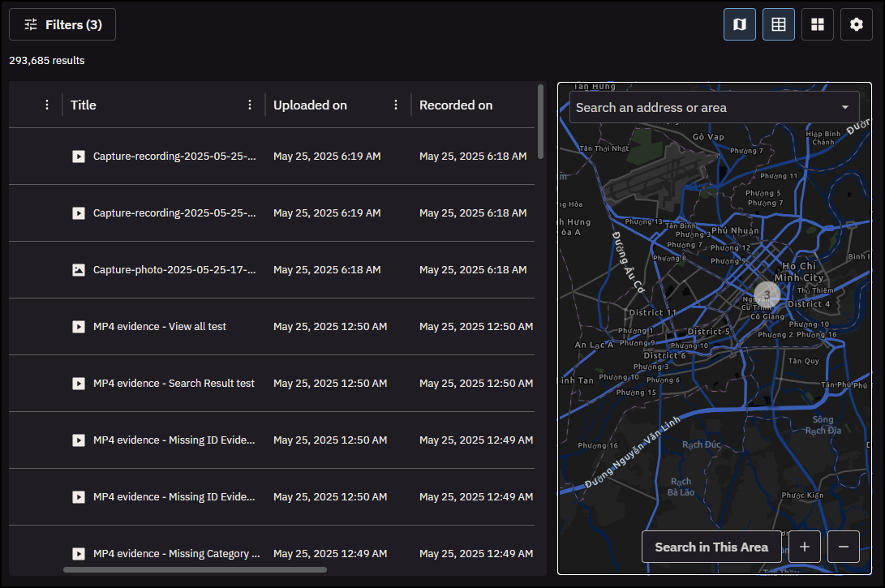
Task: Click the table's vertical scrollbar thumb
Action: [541, 122]
